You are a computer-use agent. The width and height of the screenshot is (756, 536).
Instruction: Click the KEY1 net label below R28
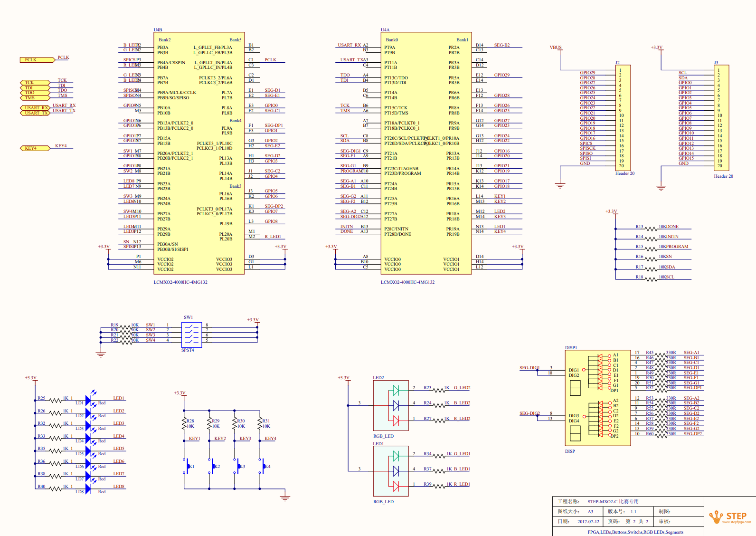(x=195, y=439)
